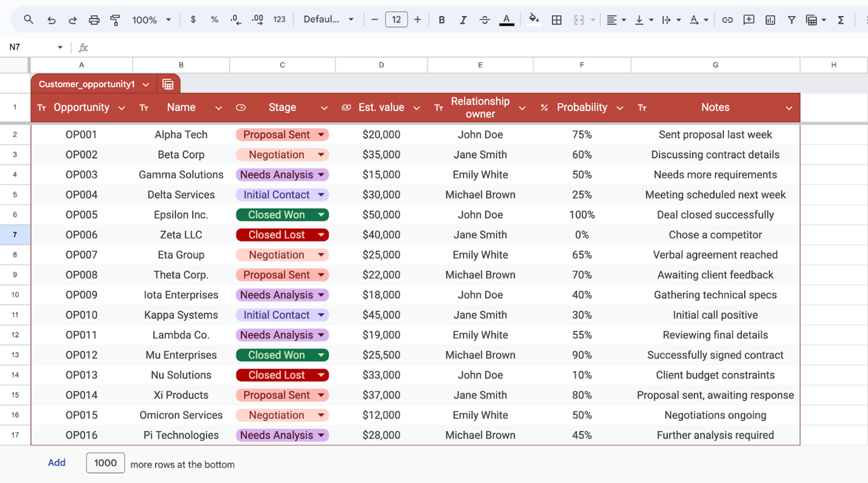Screen dimensions: 868x483
Task: Open the table views icon dropdown
Action: tap(815, 20)
